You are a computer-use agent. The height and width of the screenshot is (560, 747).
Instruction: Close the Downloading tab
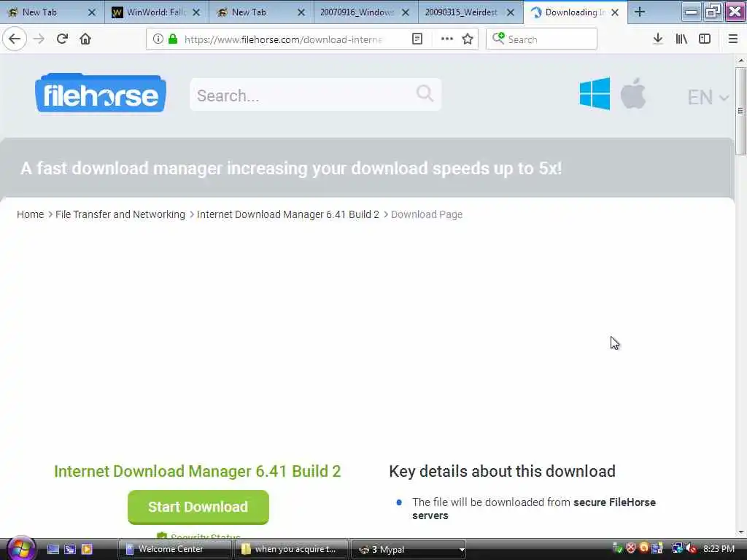615,13
